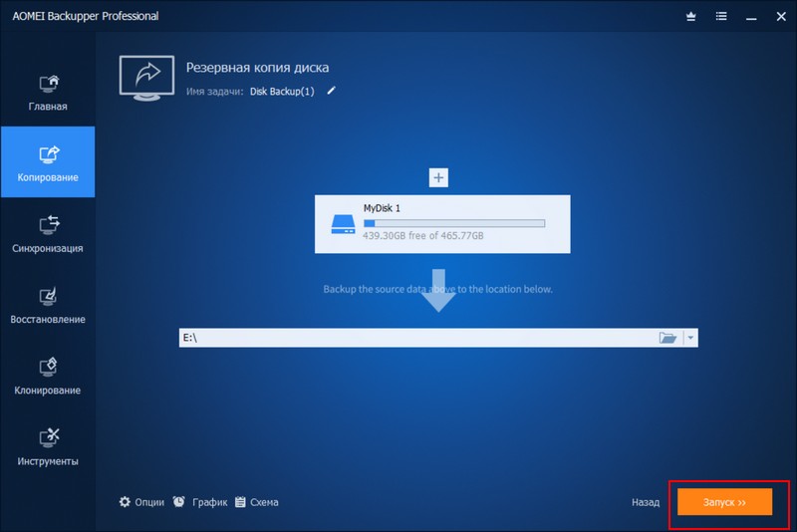Click the plus icon to add source disk
This screenshot has height=532, width=797.
point(439,177)
